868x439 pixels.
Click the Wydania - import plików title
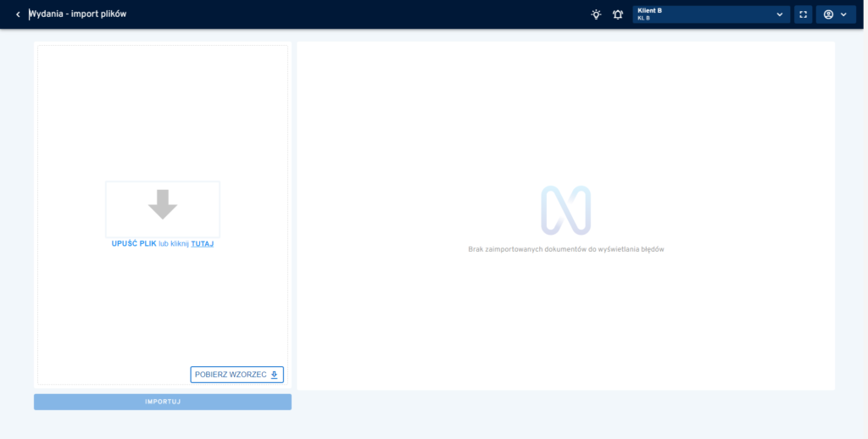point(78,14)
